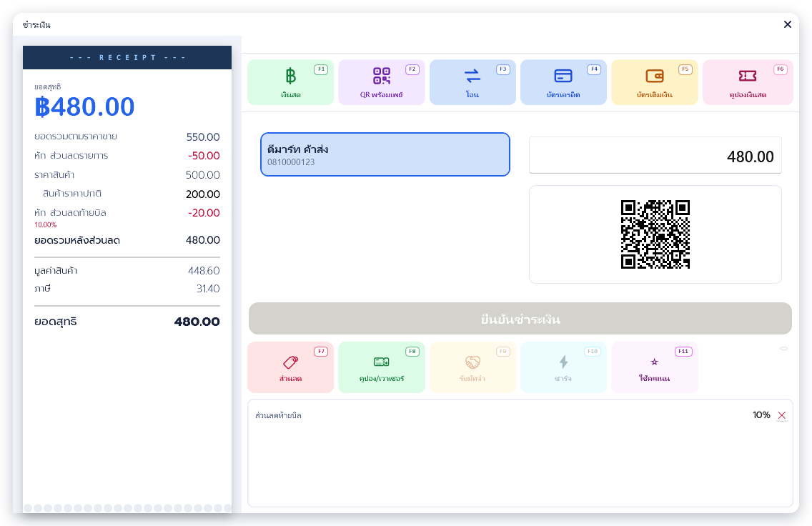
Task: Click the 550.00 total sale price value
Action: click(203, 137)
